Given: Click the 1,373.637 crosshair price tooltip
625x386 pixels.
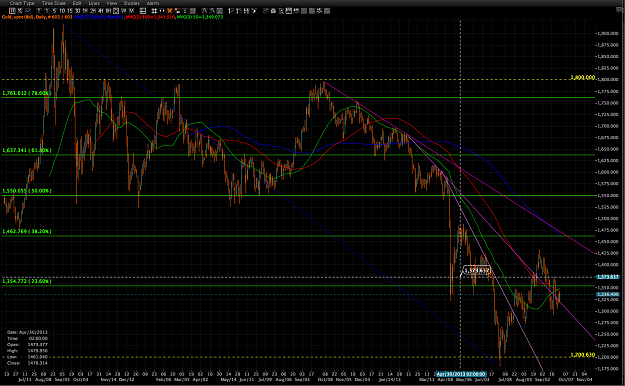Looking at the screenshot, I should (x=477, y=271).
